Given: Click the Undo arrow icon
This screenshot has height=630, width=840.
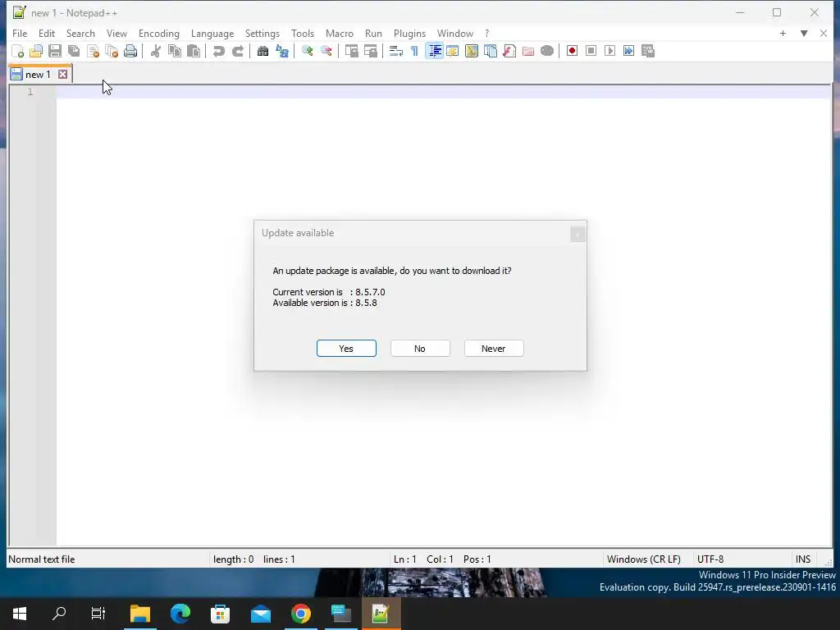Looking at the screenshot, I should coord(218,51).
